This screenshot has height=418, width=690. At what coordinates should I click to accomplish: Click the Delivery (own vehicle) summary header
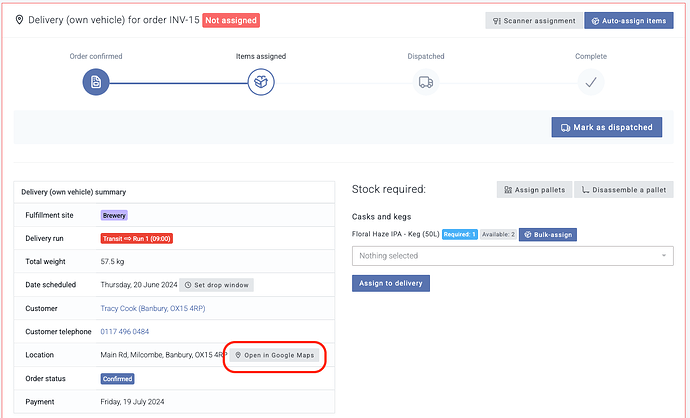click(73, 192)
